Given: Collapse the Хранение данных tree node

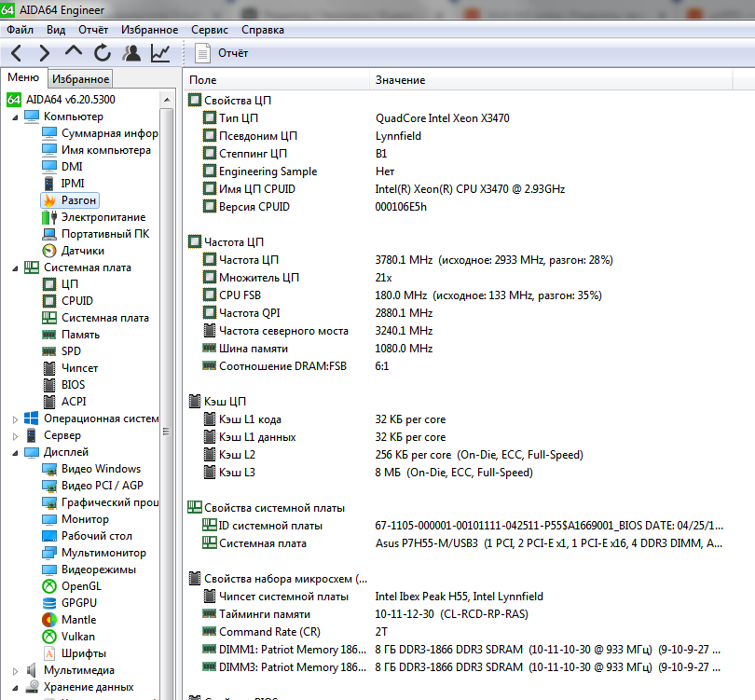Looking at the screenshot, I should pos(15,688).
